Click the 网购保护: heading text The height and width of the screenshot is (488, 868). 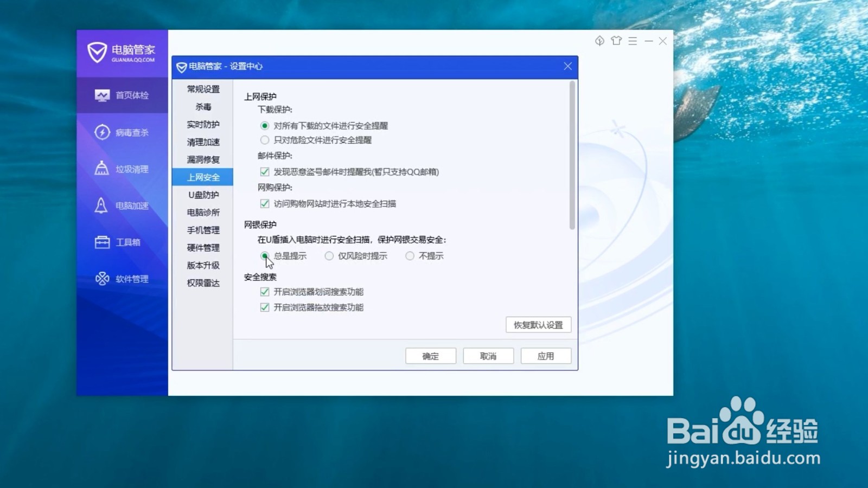(x=275, y=188)
